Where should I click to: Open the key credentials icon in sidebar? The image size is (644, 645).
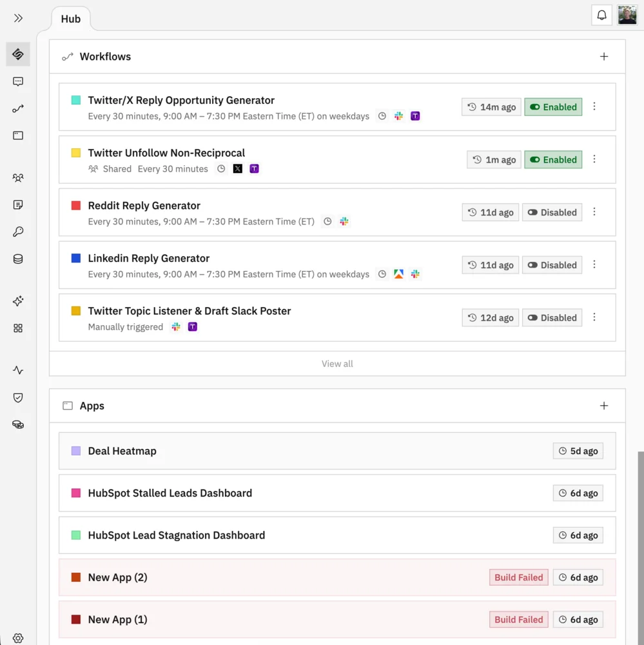pyautogui.click(x=18, y=232)
